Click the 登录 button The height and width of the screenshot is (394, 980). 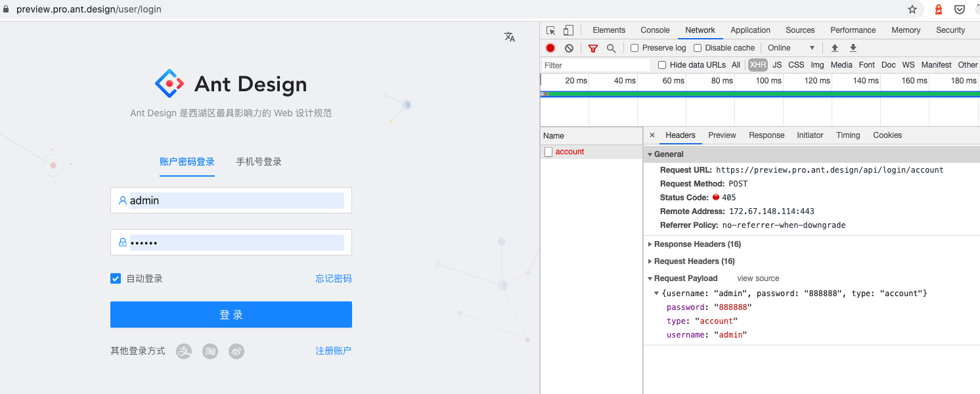[231, 315]
